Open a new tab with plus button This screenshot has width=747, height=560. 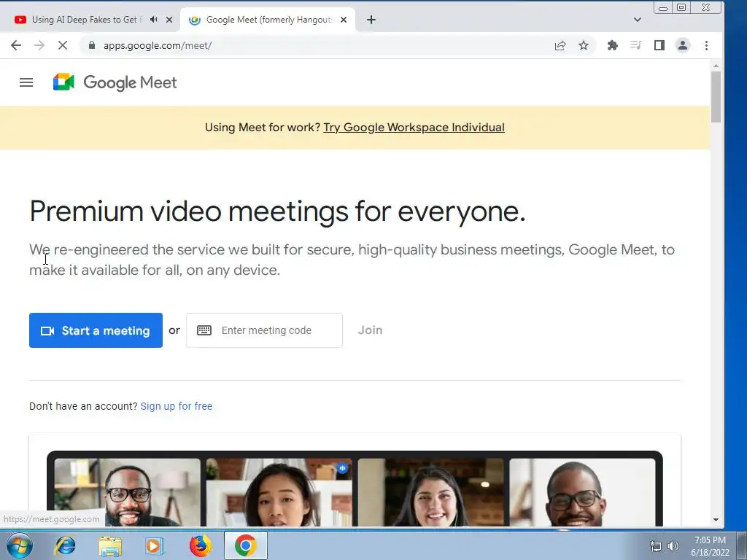point(371,20)
